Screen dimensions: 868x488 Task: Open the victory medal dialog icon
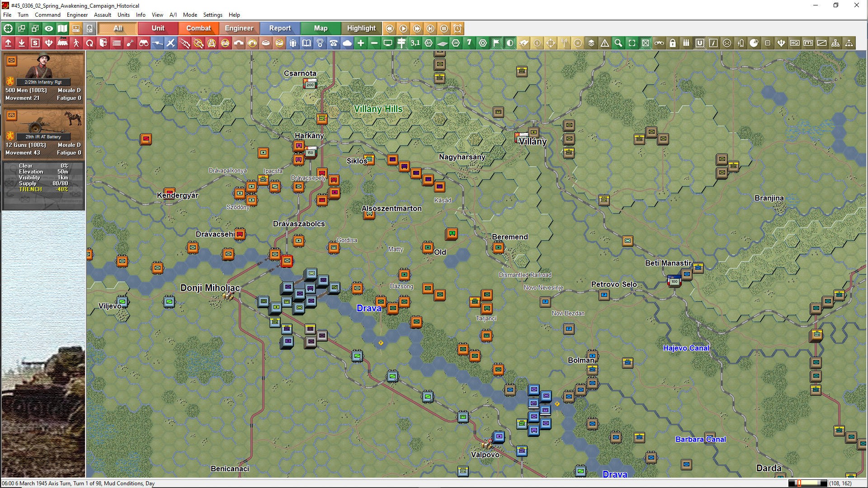coord(320,43)
